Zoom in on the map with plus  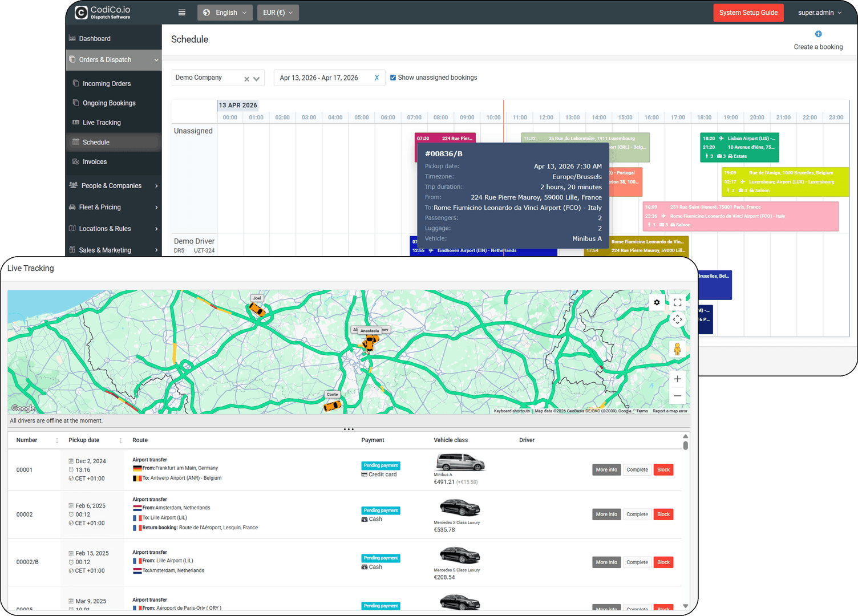[677, 379]
